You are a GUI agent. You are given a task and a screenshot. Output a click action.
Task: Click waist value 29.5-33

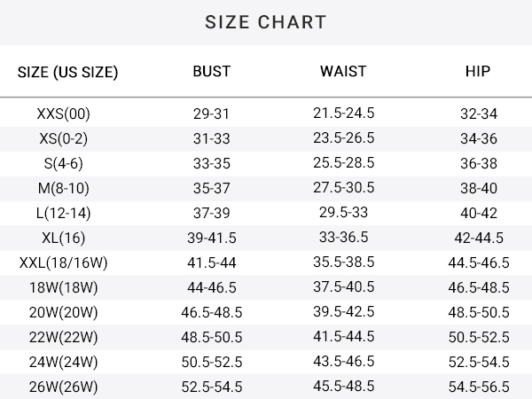343,213
